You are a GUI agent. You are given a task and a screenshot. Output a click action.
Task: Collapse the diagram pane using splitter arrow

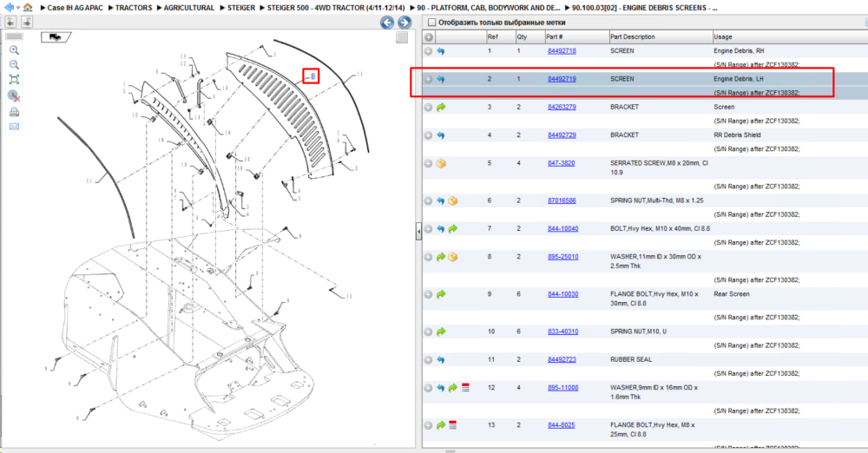coord(418,231)
